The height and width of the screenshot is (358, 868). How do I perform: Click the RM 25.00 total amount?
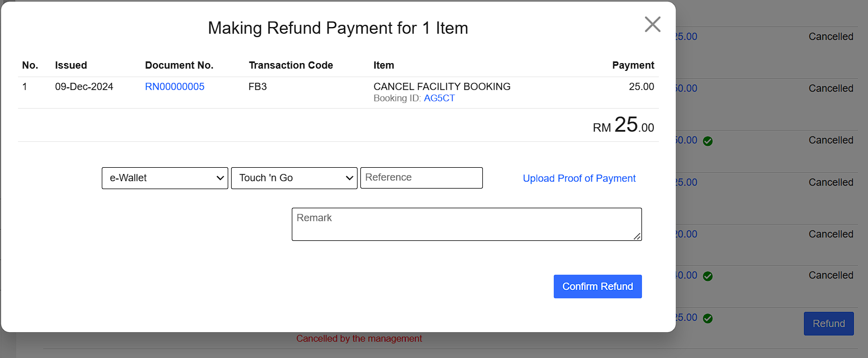tap(623, 126)
